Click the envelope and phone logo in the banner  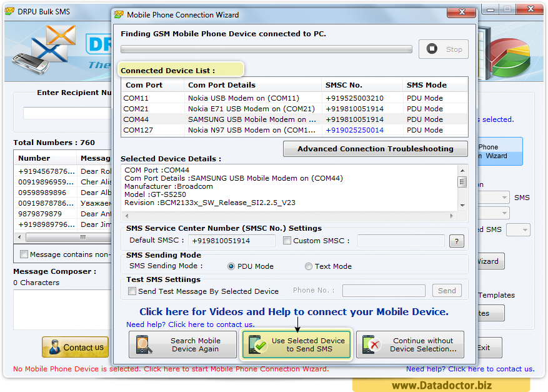44,49
